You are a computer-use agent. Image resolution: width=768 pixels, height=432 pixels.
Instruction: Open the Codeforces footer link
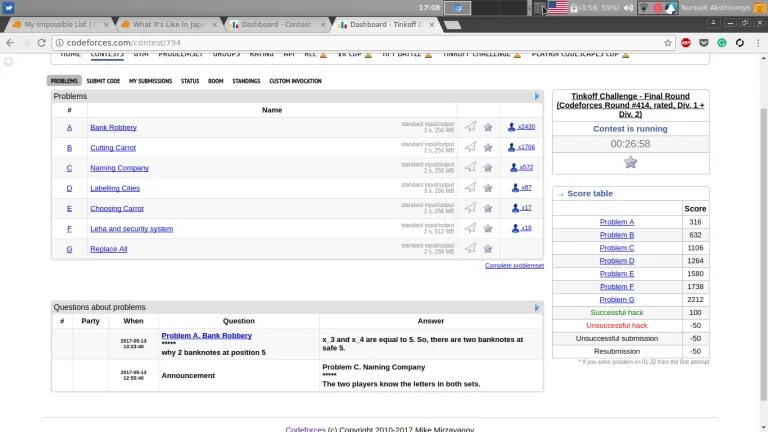coord(305,429)
